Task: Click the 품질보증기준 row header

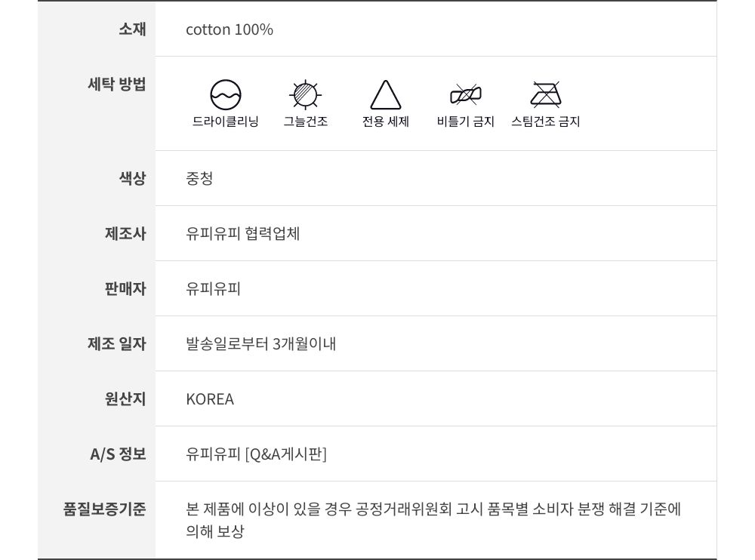Action: click(x=104, y=509)
